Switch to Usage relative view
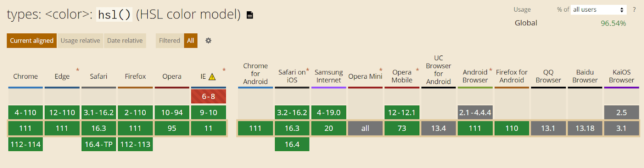 point(80,41)
